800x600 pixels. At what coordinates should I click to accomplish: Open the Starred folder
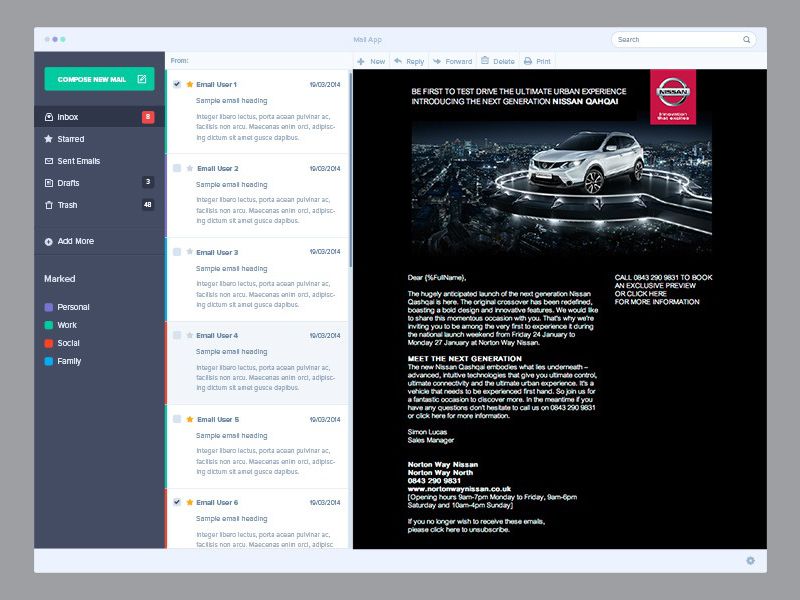[x=99, y=139]
